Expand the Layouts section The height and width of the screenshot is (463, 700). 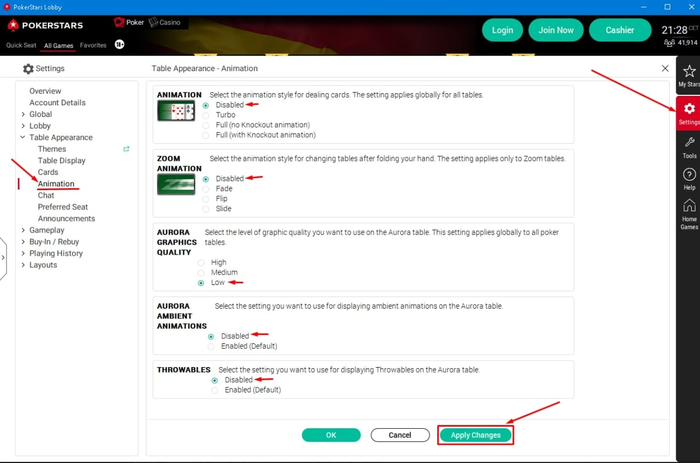pos(23,265)
